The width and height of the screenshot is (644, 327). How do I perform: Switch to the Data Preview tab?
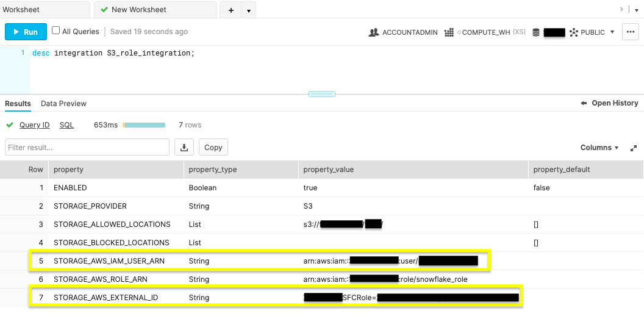point(63,104)
